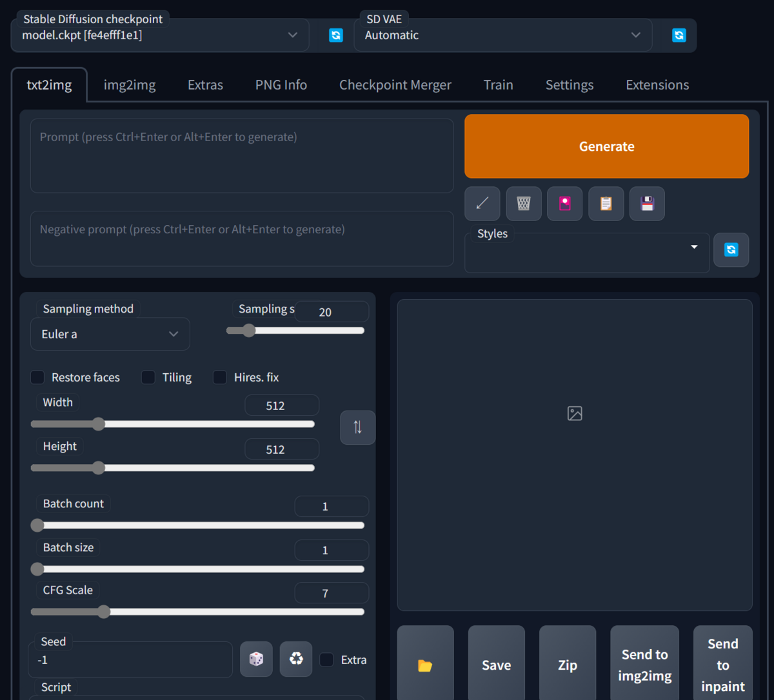This screenshot has height=700, width=774.
Task: Enable the Restore faces checkbox
Action: (37, 377)
